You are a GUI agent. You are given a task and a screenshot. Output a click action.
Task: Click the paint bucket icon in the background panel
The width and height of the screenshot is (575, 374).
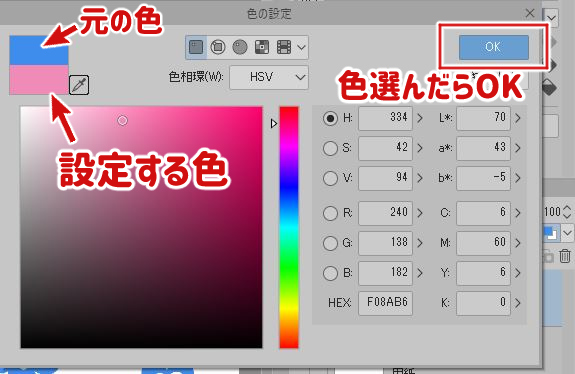549,88
